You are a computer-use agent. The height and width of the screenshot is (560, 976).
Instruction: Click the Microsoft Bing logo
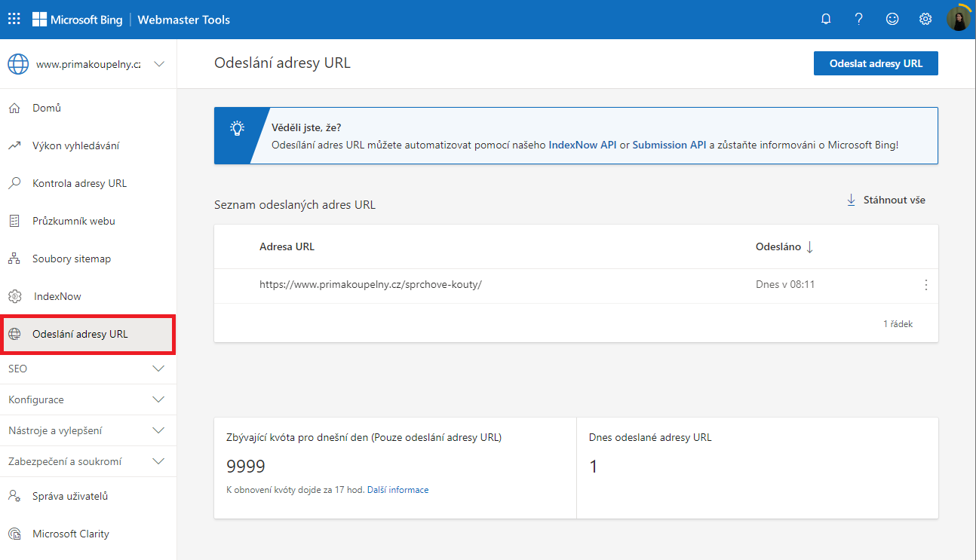click(77, 20)
